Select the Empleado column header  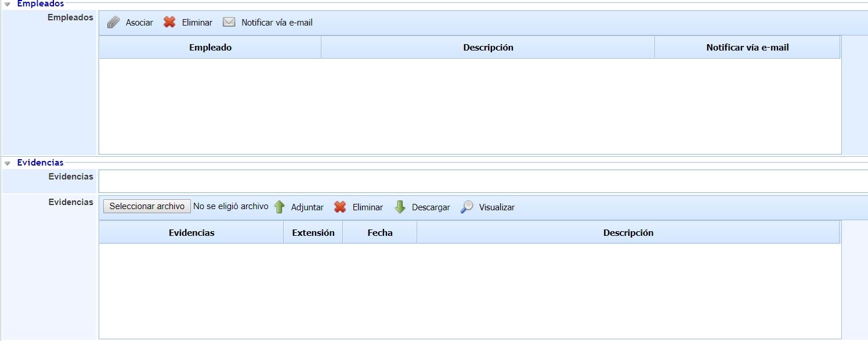tap(210, 47)
